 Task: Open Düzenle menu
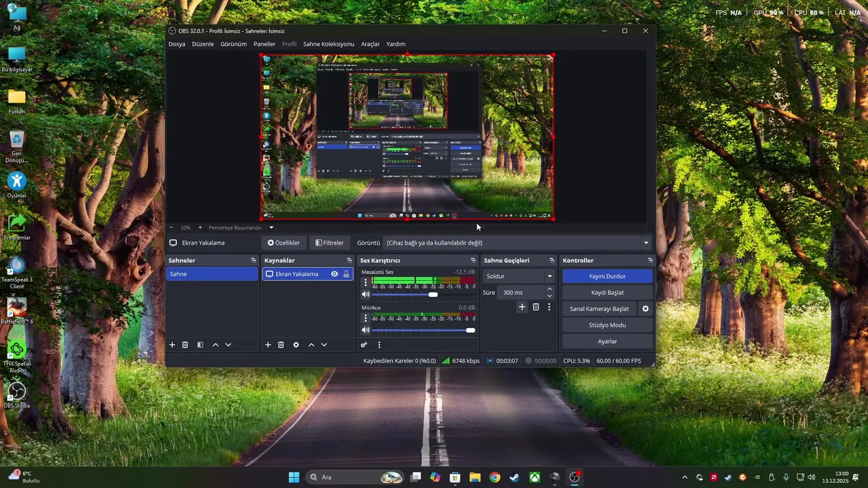203,44
